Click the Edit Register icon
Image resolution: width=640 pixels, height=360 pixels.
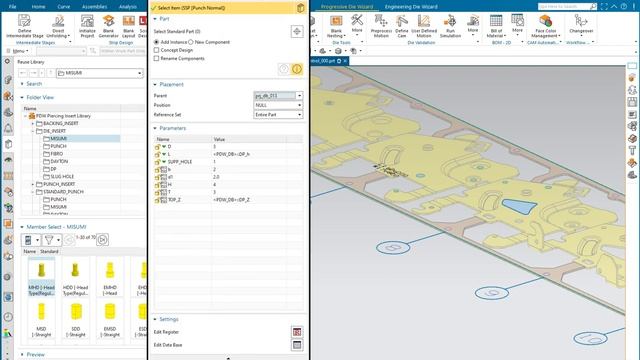tap(297, 332)
